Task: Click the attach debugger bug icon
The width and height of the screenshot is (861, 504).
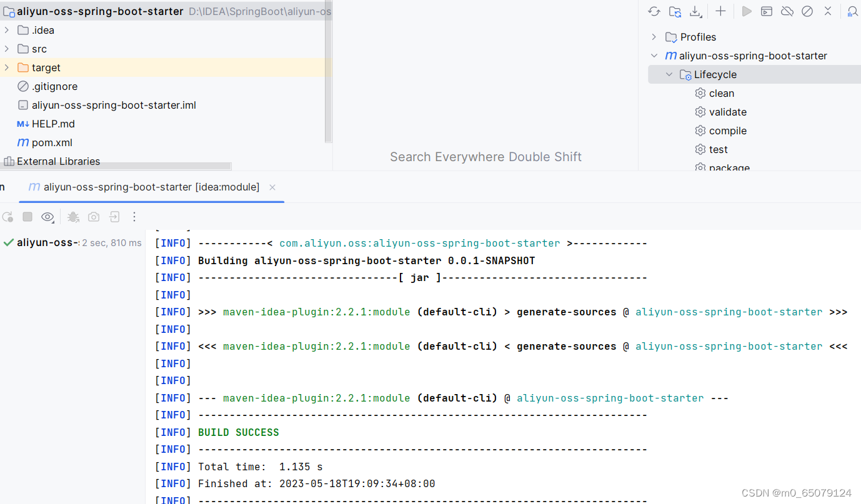Action: (x=73, y=217)
